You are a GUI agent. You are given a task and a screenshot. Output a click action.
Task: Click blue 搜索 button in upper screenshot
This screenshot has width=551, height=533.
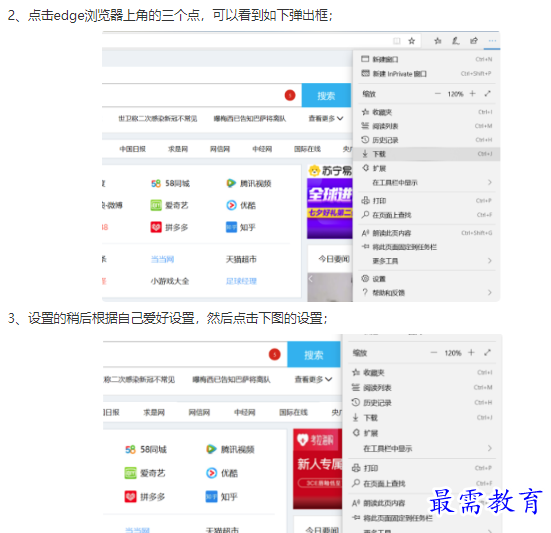coord(326,96)
